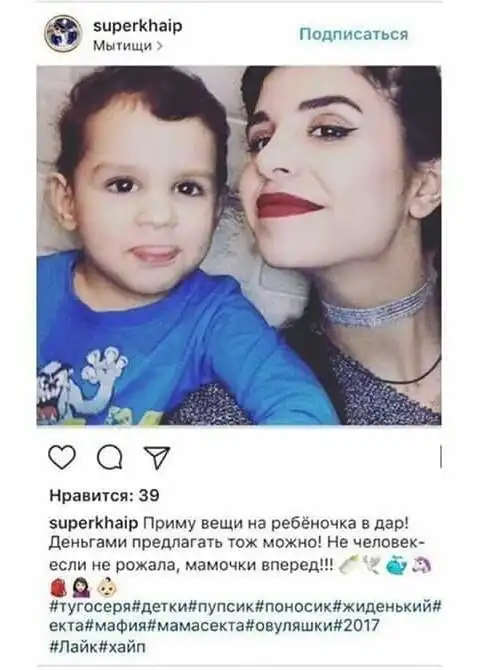Open superkhaip username in header
The image size is (486, 670).
[x=138, y=26]
